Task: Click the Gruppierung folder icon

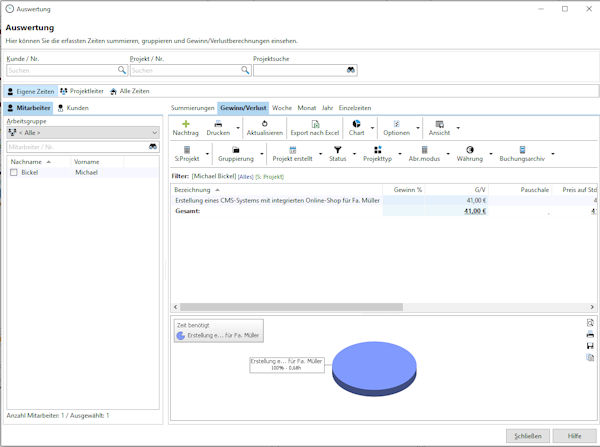Action: click(x=236, y=150)
